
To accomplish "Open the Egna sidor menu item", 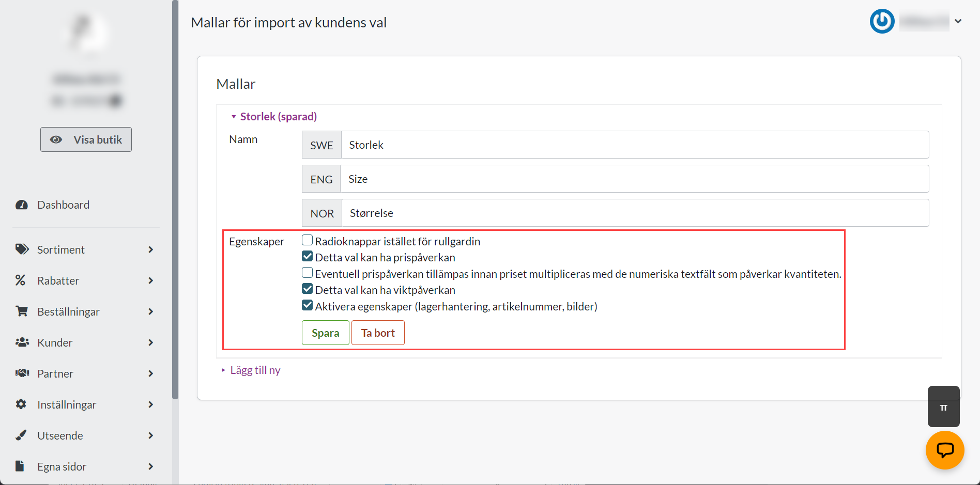I will pyautogui.click(x=62, y=466).
